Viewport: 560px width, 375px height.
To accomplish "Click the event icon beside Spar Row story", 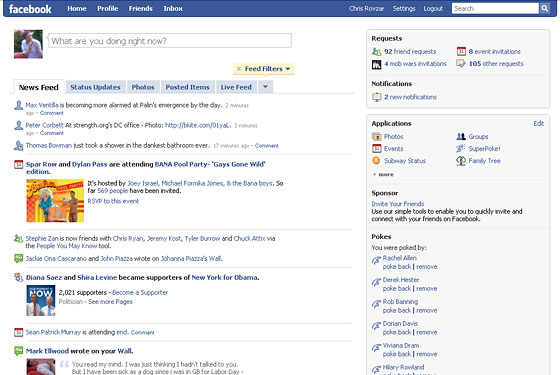I will pyautogui.click(x=19, y=165).
